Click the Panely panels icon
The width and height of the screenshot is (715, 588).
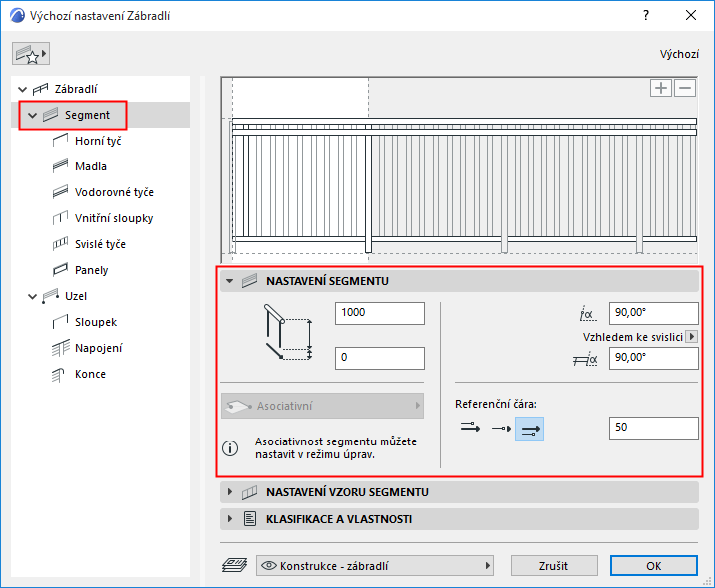click(x=60, y=270)
